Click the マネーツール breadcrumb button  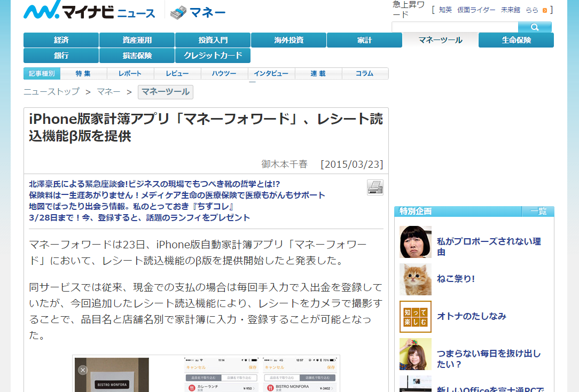[x=166, y=92]
